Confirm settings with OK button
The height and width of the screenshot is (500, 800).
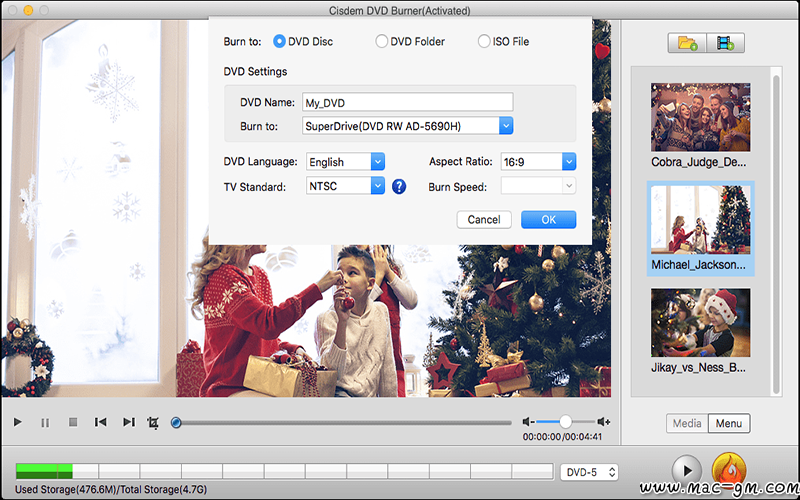(548, 220)
